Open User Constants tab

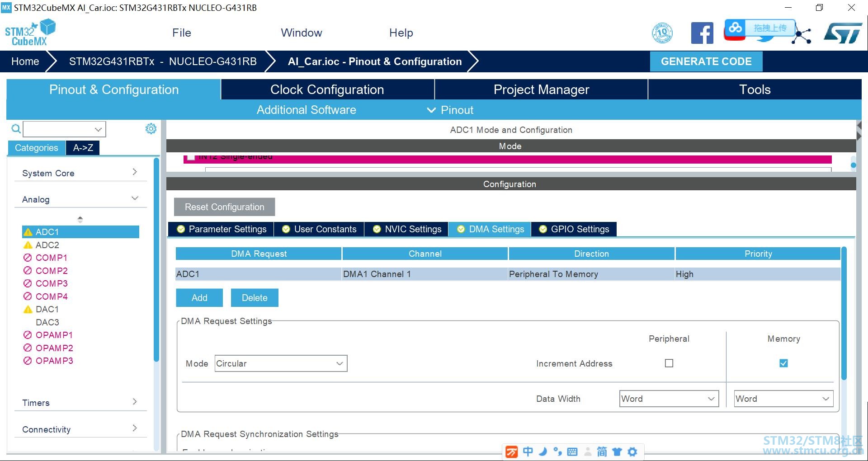click(x=319, y=229)
